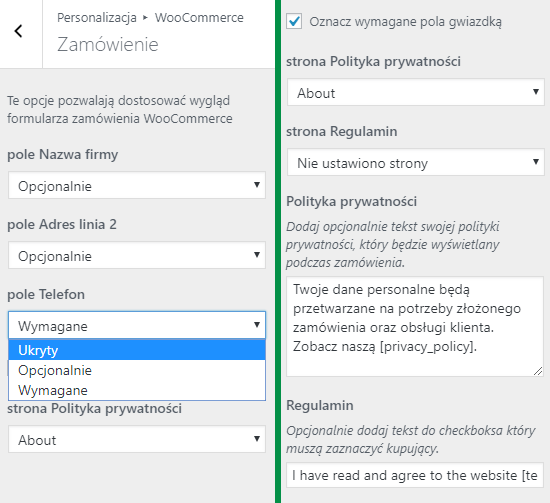
Task: Select the Ukryty option in the list
Action: click(x=137, y=350)
